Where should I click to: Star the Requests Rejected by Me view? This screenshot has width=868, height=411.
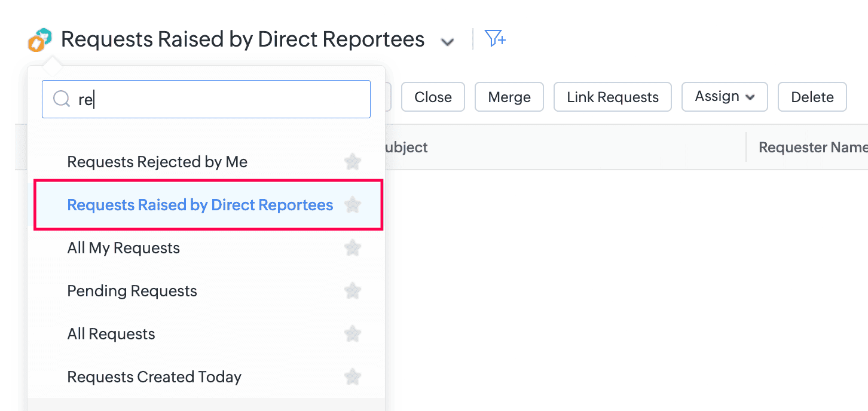click(353, 162)
